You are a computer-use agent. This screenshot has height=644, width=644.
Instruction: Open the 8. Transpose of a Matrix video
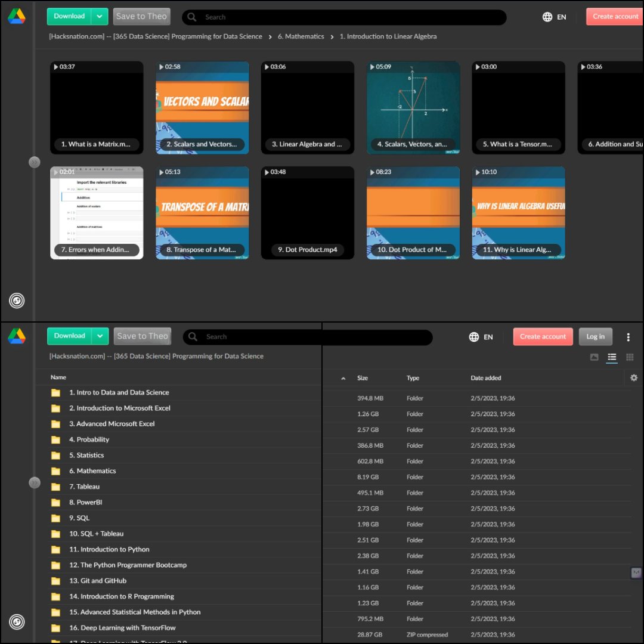click(x=202, y=213)
